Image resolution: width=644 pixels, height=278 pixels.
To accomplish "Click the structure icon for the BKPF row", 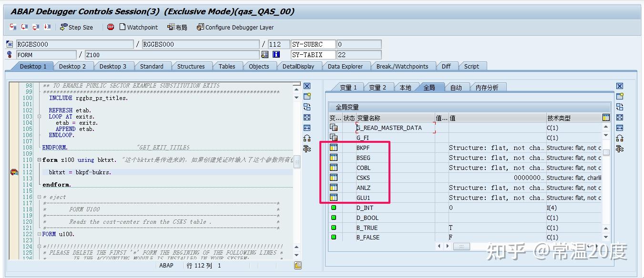I will click(x=334, y=148).
